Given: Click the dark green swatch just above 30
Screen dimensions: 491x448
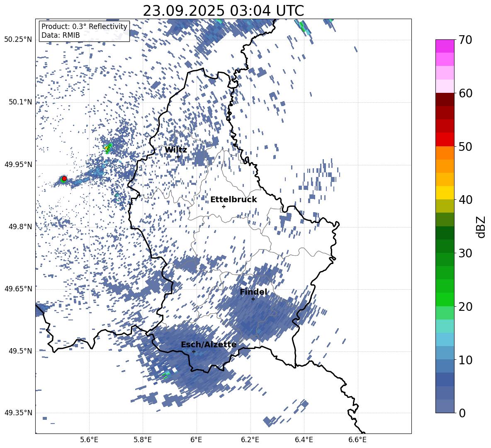Looking at the screenshot, I should [445, 246].
